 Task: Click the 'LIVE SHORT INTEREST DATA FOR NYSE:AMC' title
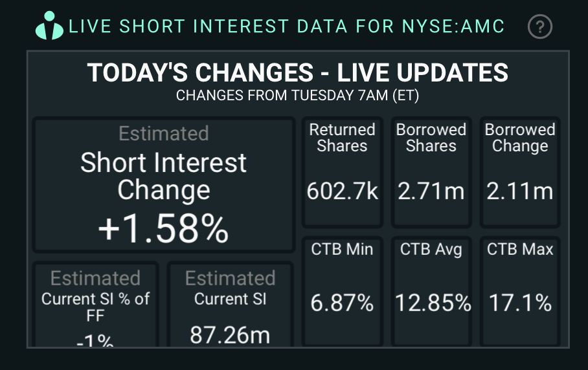(286, 27)
